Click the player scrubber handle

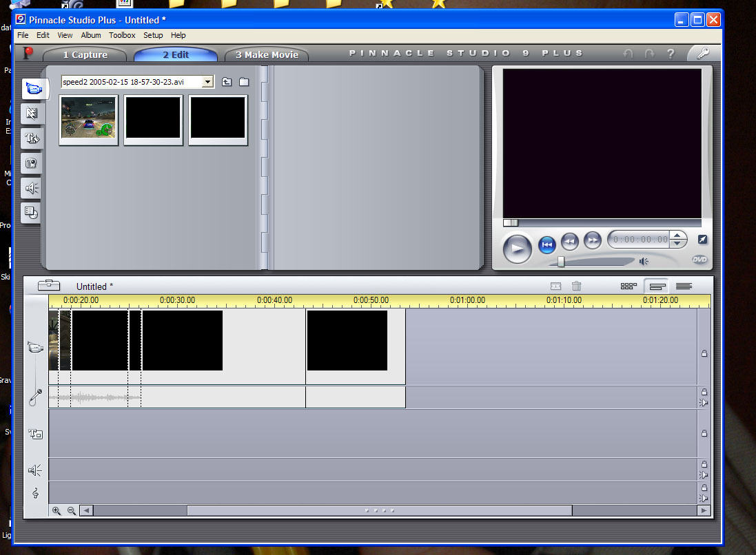click(x=511, y=222)
